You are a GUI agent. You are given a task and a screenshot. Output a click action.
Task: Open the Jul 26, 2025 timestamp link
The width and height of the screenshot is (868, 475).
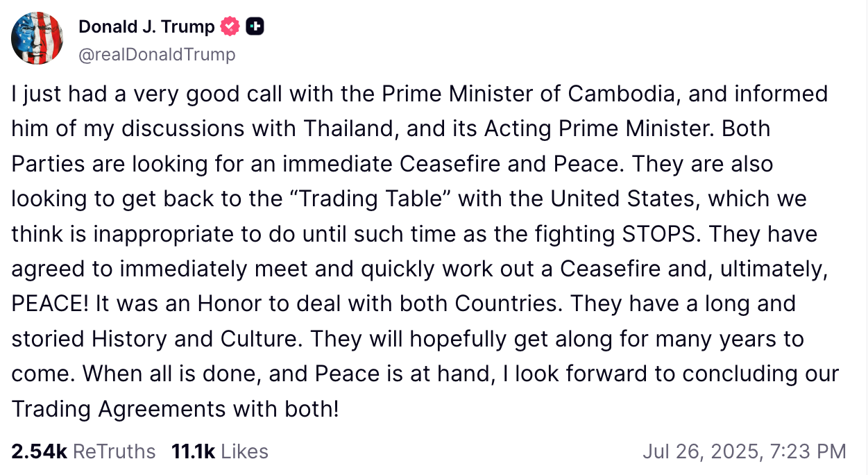[744, 451]
